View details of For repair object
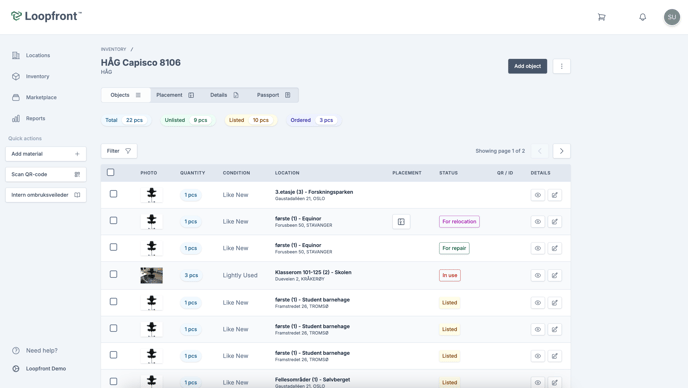The height and width of the screenshot is (388, 688). click(538, 248)
